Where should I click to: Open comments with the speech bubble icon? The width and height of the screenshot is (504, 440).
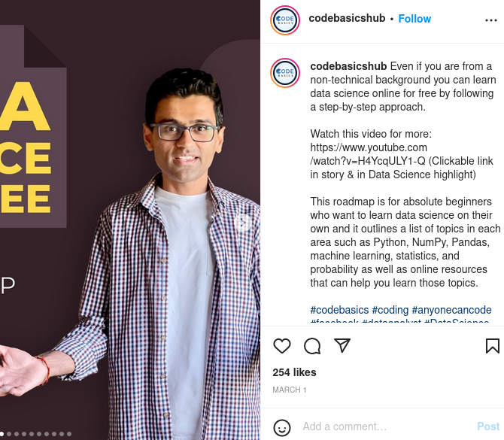point(312,346)
